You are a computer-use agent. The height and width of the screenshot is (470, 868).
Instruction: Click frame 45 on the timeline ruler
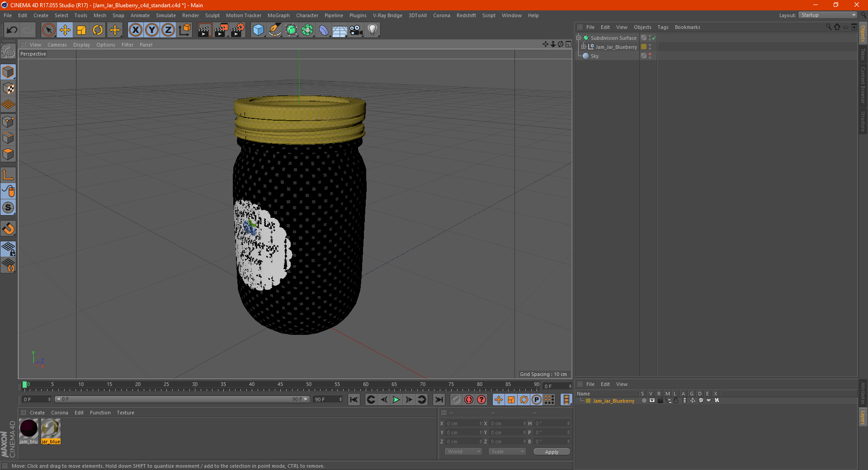pos(280,385)
